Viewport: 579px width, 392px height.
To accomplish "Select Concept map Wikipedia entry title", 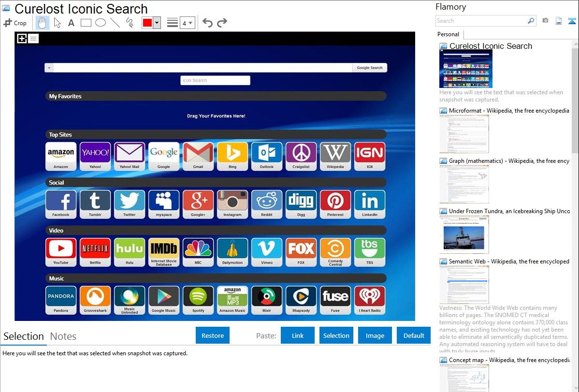I will tap(509, 360).
